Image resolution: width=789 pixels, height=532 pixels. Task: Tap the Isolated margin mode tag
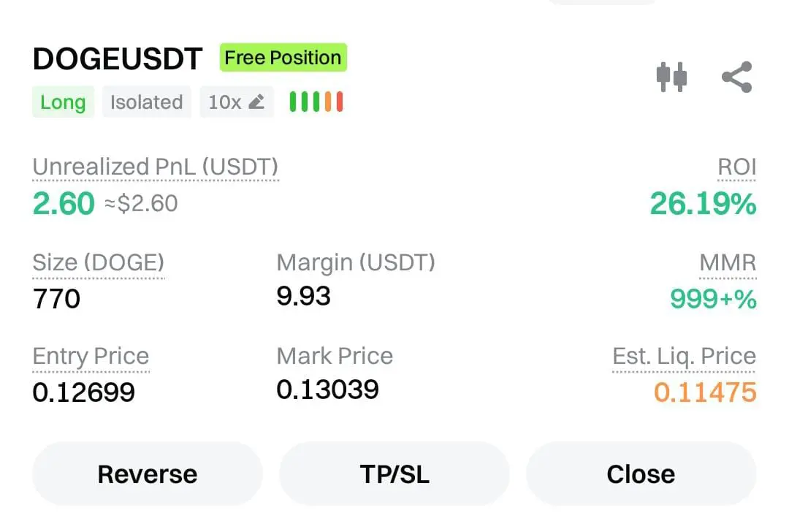tap(146, 102)
